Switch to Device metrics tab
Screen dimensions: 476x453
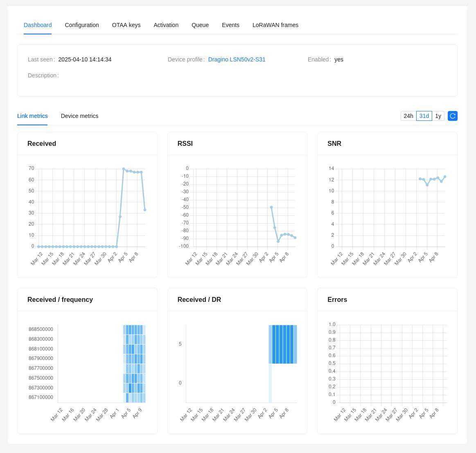pyautogui.click(x=79, y=116)
